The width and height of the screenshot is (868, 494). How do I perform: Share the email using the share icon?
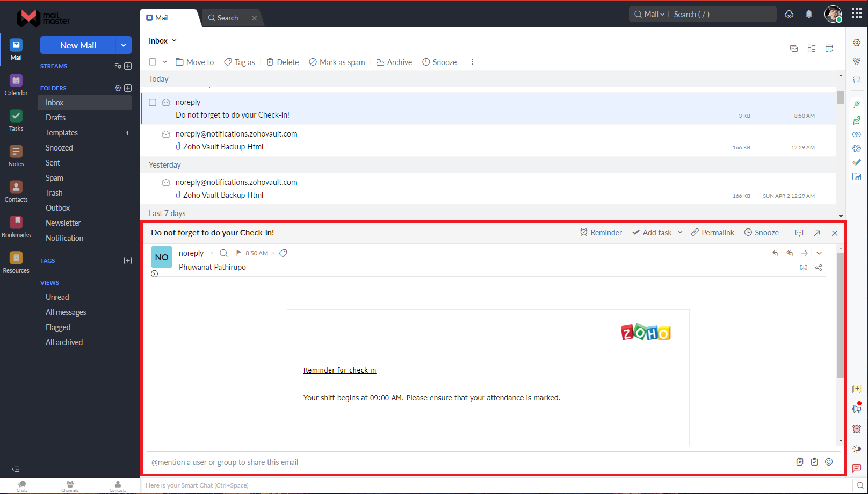[819, 267]
